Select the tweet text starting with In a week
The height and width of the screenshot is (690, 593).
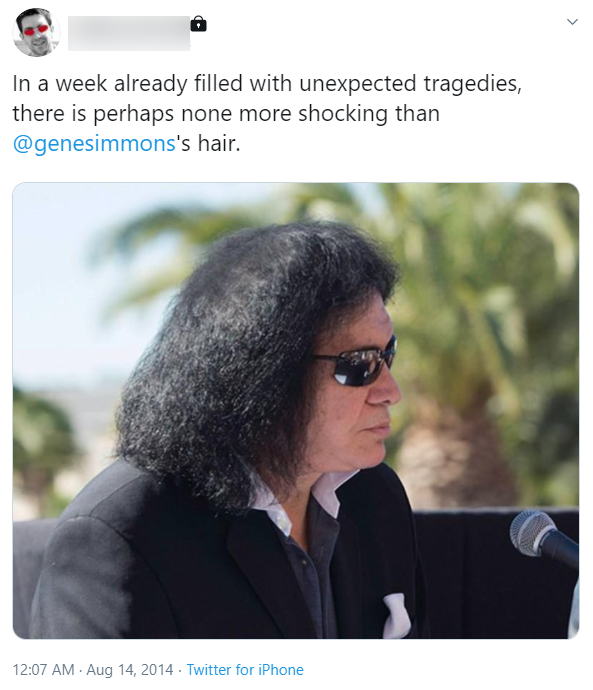coord(267,114)
